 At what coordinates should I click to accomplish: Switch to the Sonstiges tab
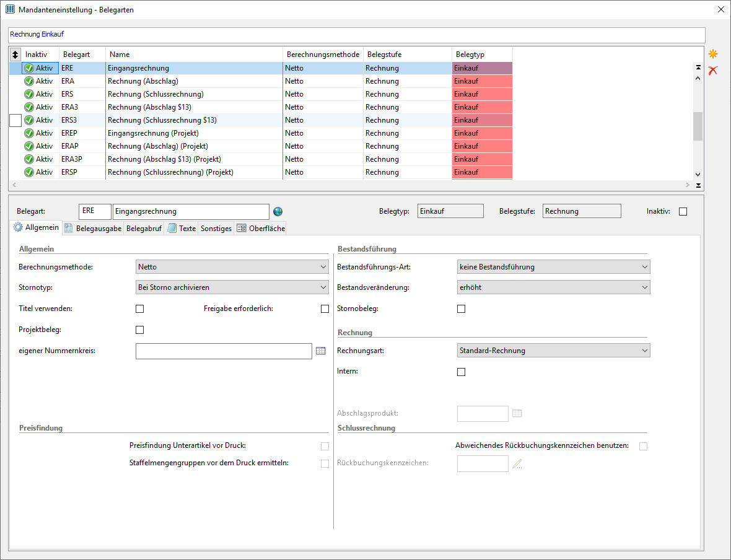coord(216,229)
